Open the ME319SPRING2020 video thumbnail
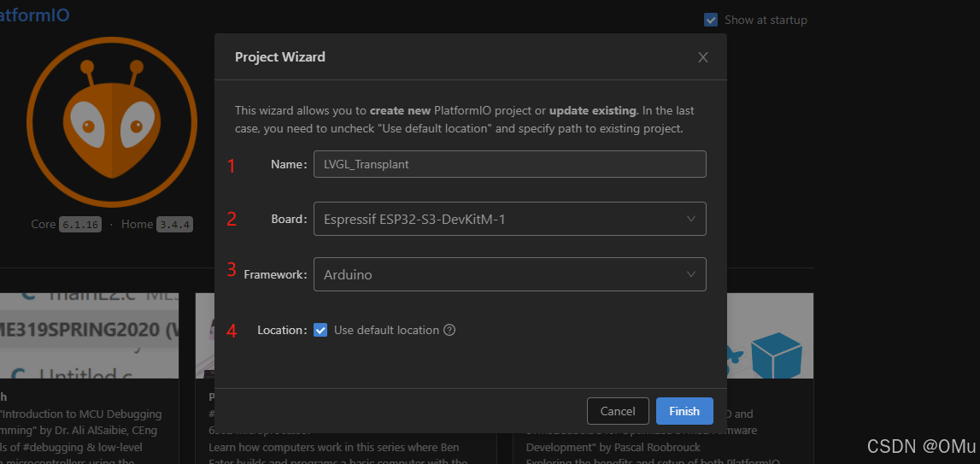 tap(90, 335)
